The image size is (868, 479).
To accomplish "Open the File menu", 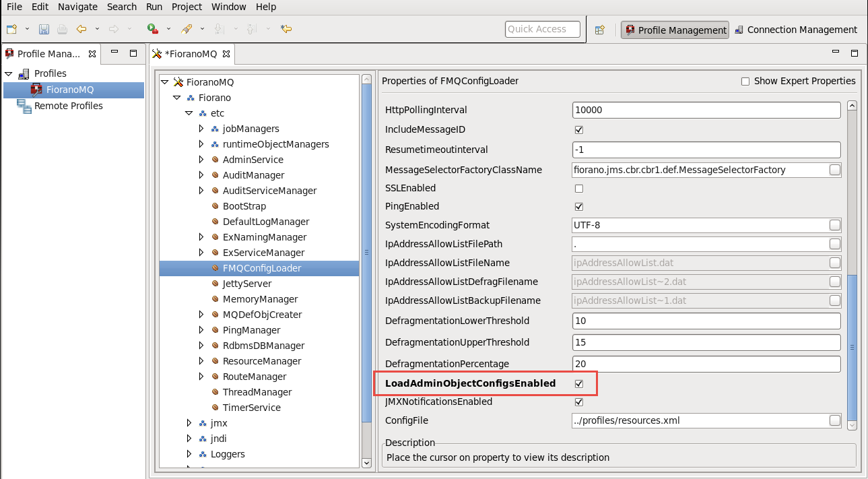I will pos(14,7).
